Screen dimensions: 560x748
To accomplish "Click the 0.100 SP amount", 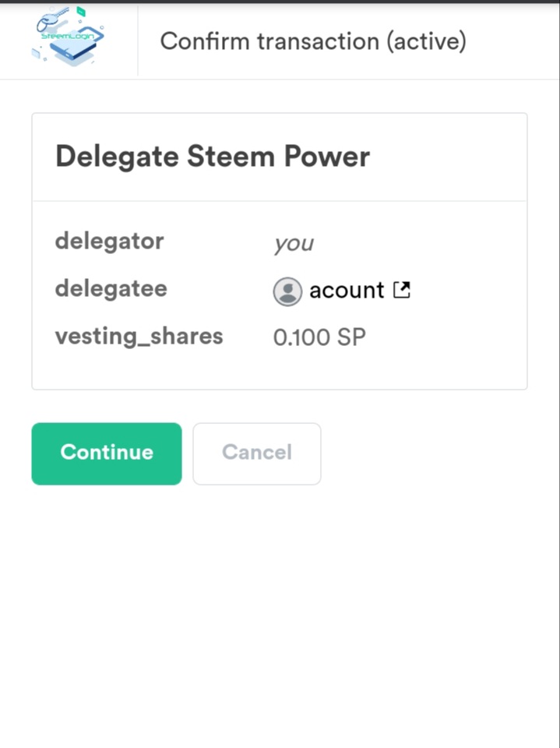I will (x=319, y=337).
